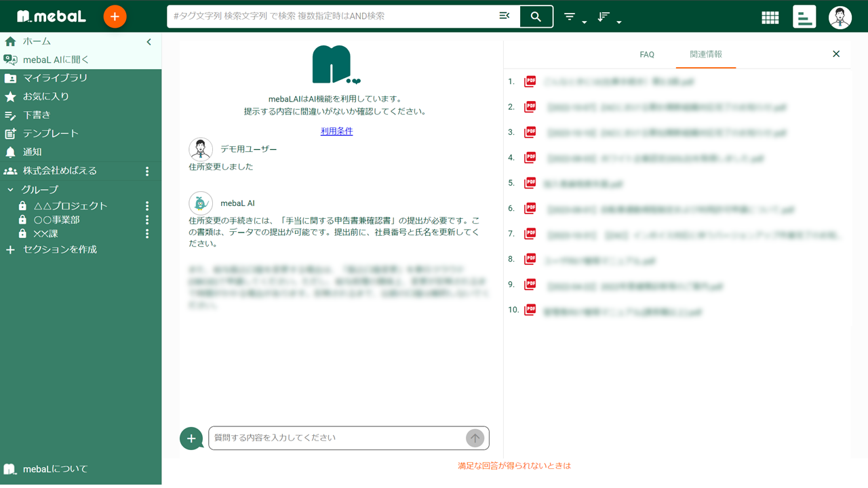Select the mebaL AIに聞く chat icon
Screen dimensions: 868x488
point(9,59)
